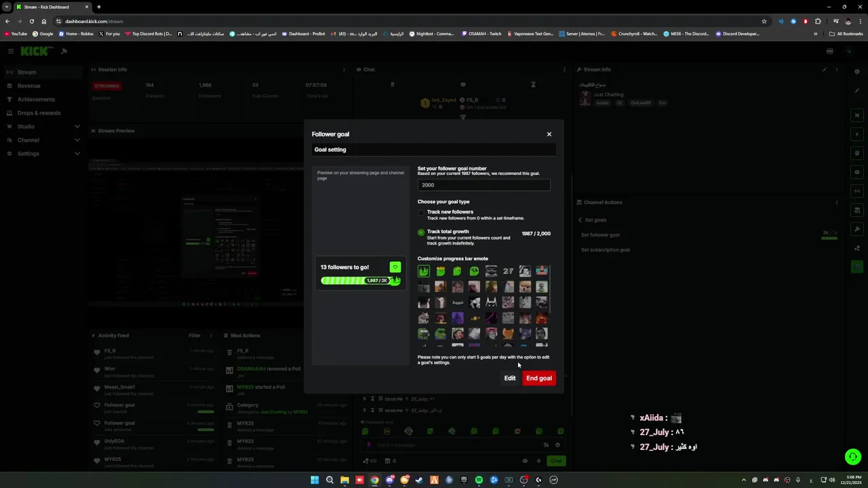868x488 pixels.
Task: Open Chat panel options menu
Action: coord(564,69)
